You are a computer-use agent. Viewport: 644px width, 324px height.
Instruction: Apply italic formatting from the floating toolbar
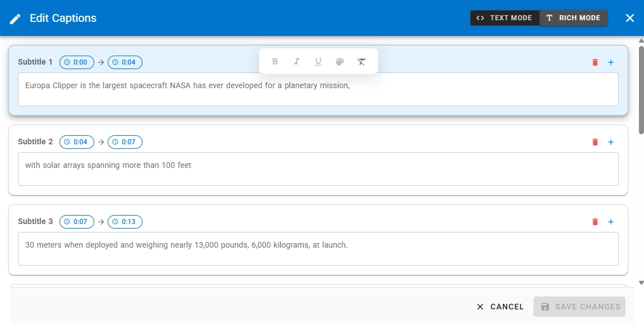(x=297, y=62)
